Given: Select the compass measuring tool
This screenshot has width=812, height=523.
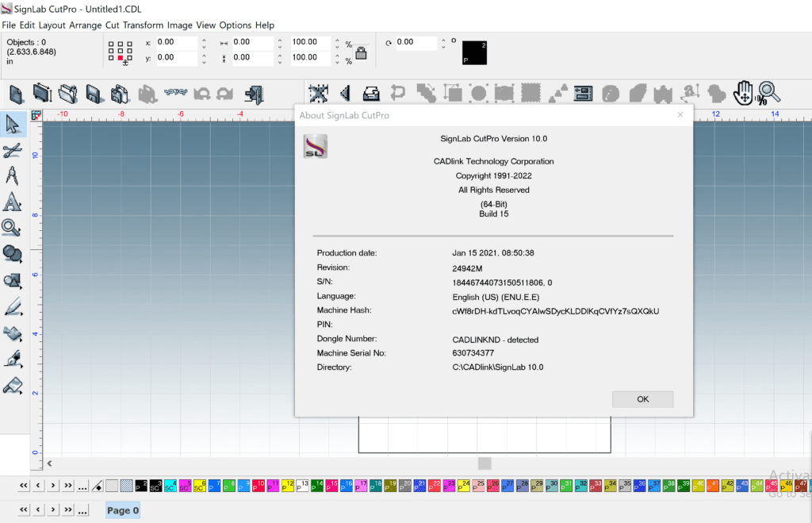Looking at the screenshot, I should point(13,175).
